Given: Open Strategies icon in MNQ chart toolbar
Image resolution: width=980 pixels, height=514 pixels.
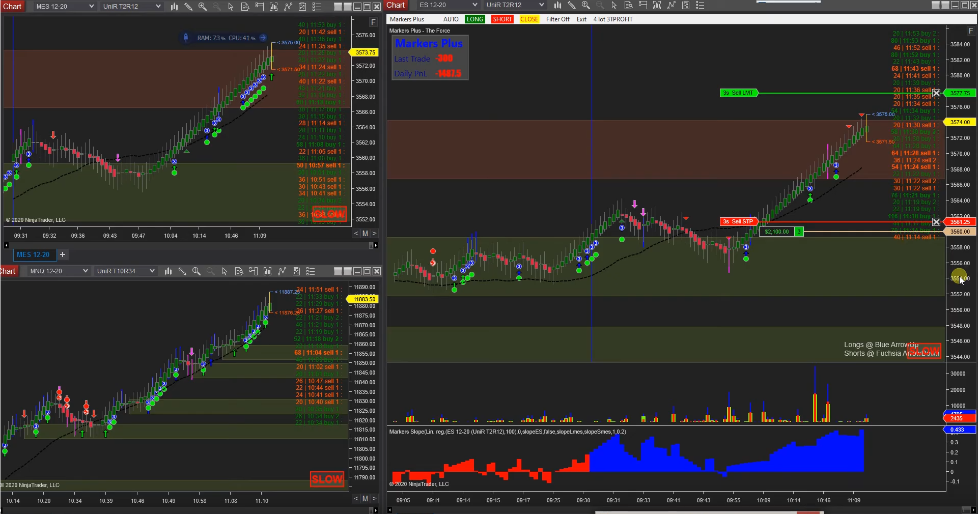Looking at the screenshot, I should [296, 271].
